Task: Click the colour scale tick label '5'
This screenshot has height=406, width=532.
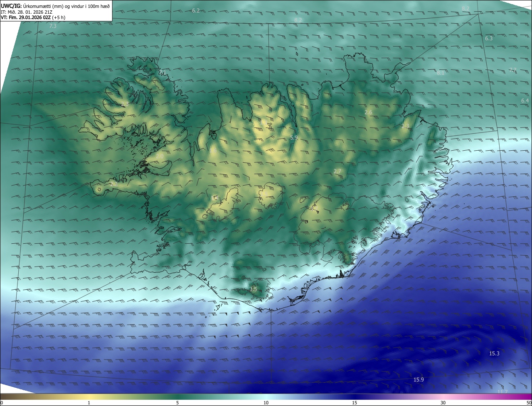Action: [177, 403]
